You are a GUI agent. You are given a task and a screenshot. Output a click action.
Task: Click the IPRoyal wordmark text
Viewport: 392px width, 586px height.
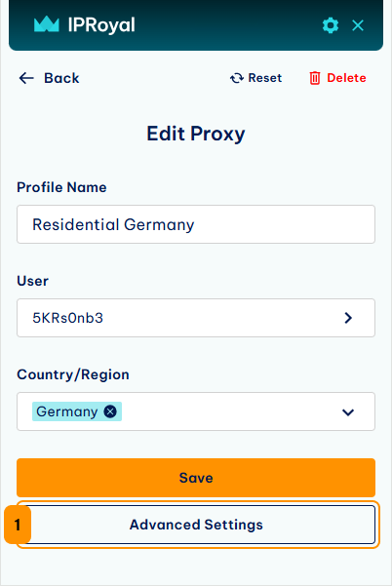[x=101, y=25]
